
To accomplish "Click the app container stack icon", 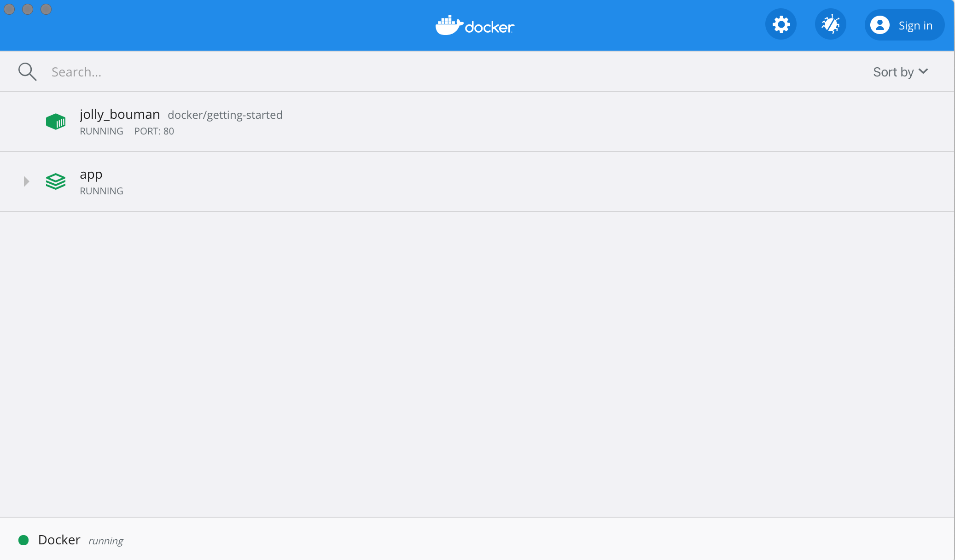I will (55, 181).
